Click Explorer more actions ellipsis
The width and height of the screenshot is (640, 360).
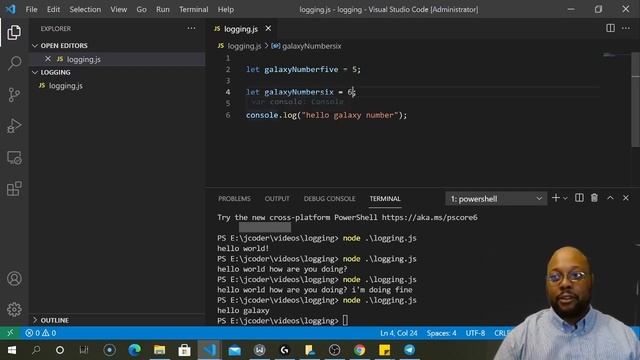[x=191, y=28]
